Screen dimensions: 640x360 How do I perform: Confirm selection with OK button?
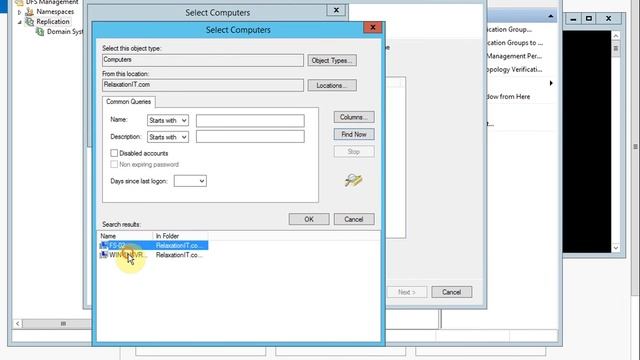(x=309, y=219)
